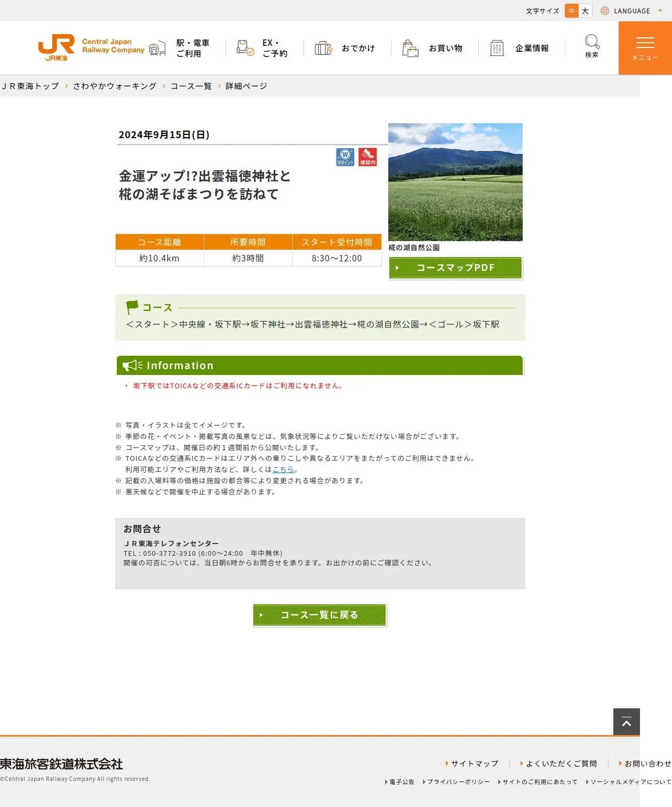Click the EX reservation ticket icon
The height and width of the screenshot is (807, 672).
click(245, 48)
